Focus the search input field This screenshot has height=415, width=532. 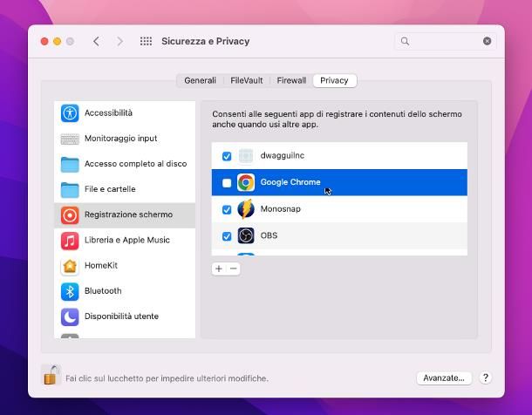pyautogui.click(x=446, y=41)
